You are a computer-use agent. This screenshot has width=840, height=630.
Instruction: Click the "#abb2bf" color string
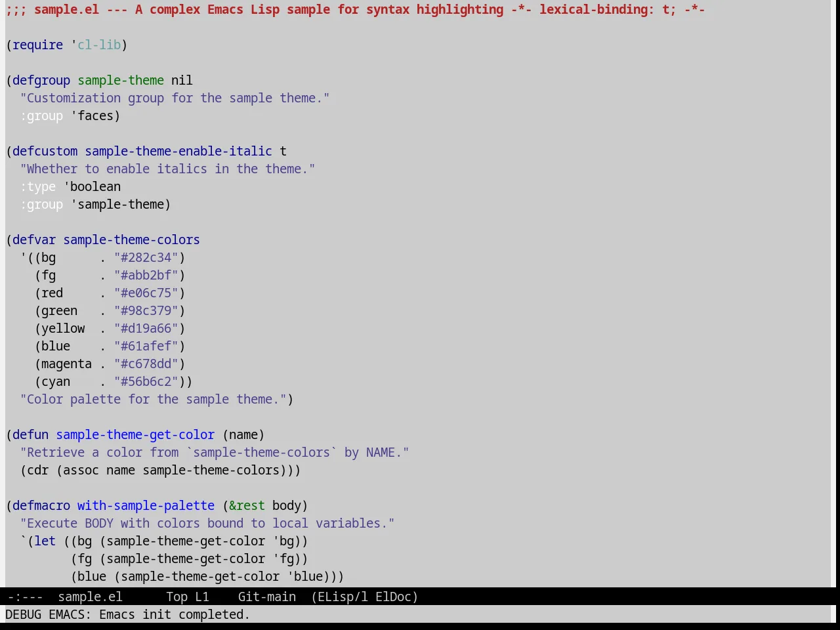coord(146,275)
